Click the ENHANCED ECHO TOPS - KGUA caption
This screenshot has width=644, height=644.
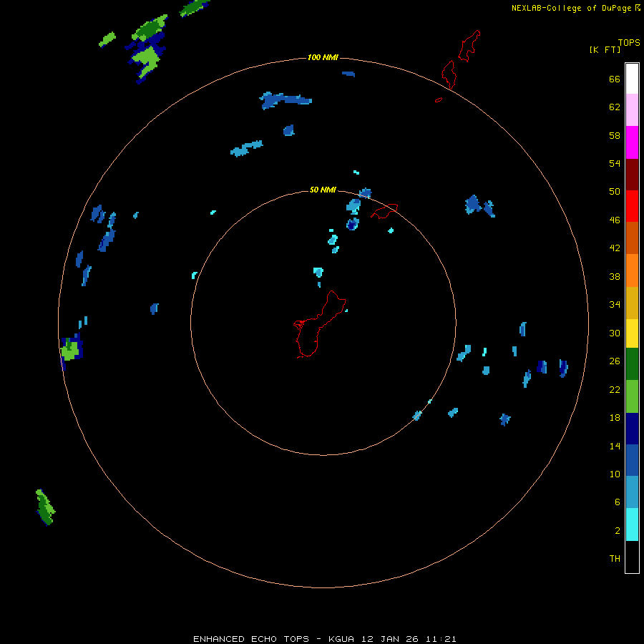point(324,639)
